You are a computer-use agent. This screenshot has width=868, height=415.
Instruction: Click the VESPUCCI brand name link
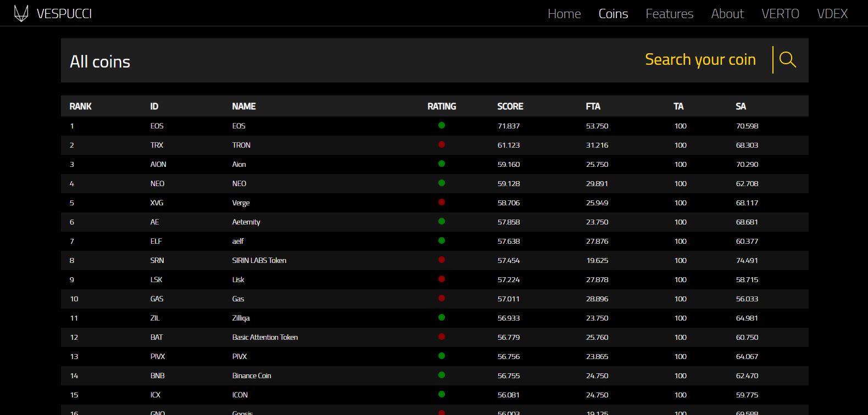tap(64, 14)
